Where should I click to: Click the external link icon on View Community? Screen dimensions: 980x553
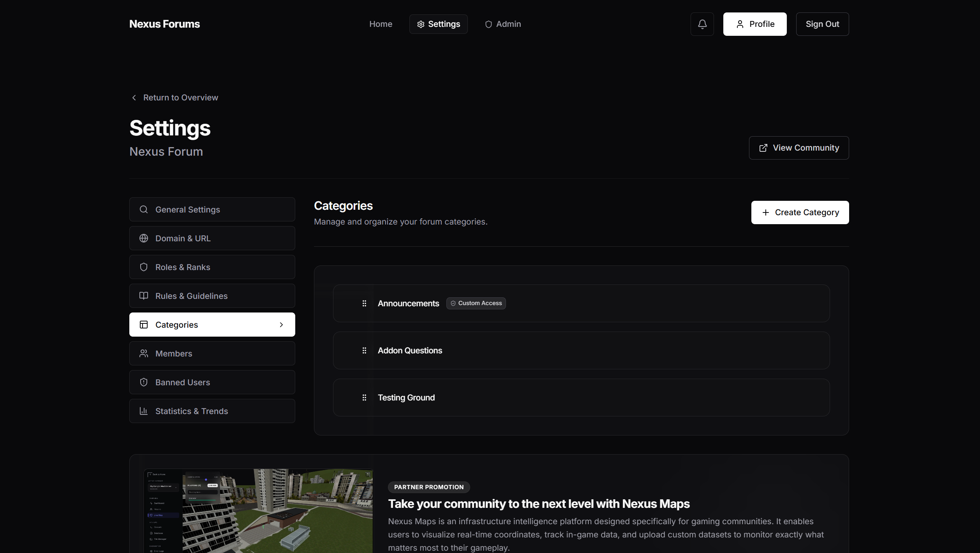point(763,148)
